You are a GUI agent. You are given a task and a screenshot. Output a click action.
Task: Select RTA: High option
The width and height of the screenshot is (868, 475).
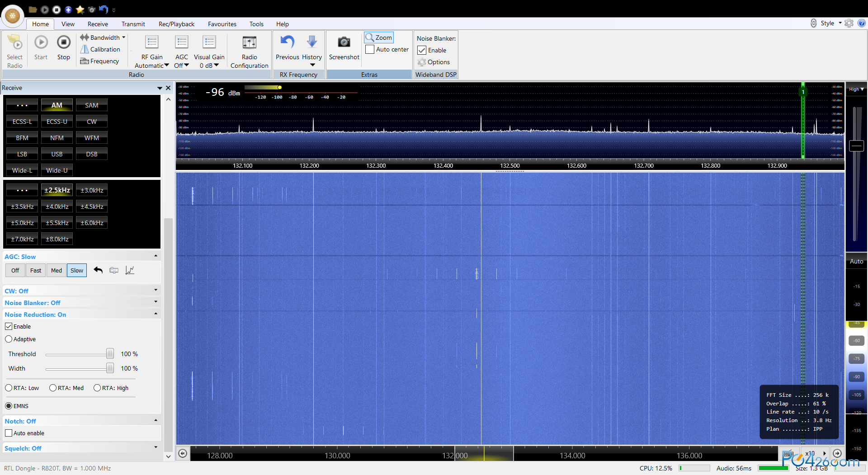pyautogui.click(x=97, y=388)
